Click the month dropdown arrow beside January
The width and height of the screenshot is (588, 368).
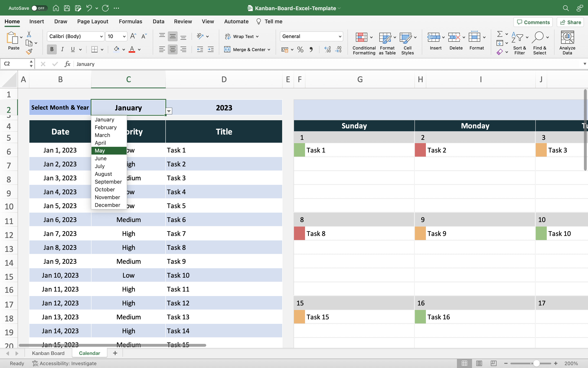169,111
